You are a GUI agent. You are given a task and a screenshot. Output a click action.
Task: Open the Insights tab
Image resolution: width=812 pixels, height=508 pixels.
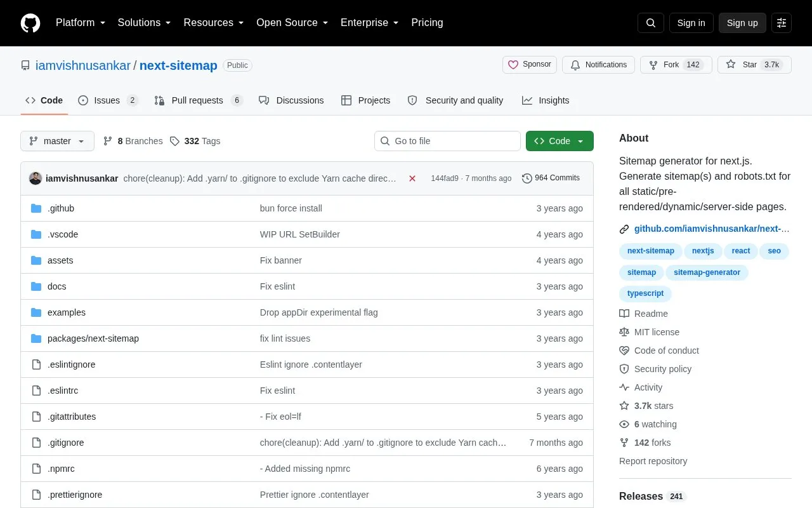[x=546, y=100]
